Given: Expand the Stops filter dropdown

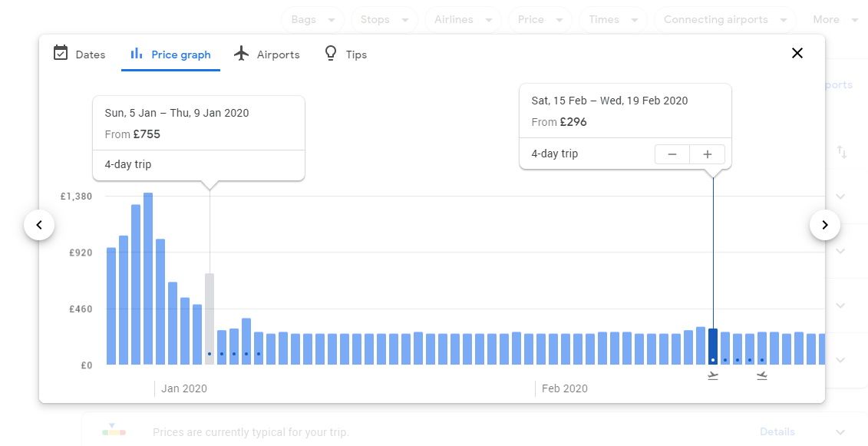Looking at the screenshot, I should click(384, 20).
